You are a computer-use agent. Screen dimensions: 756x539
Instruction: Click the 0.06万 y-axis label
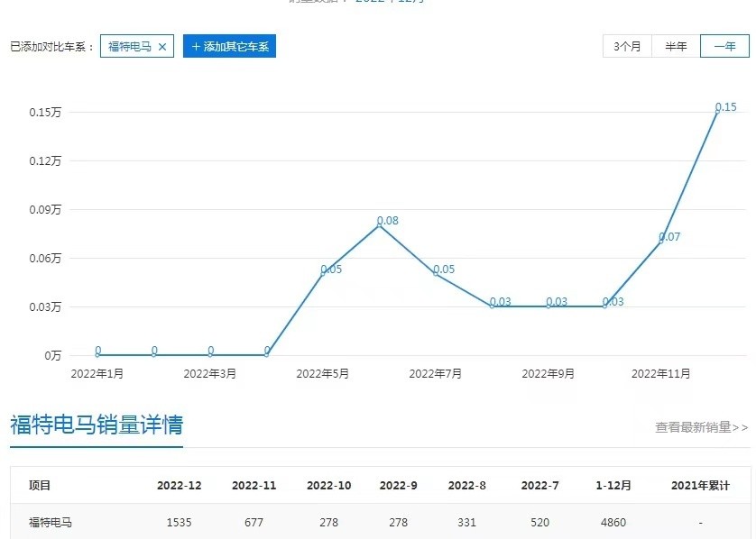point(45,258)
